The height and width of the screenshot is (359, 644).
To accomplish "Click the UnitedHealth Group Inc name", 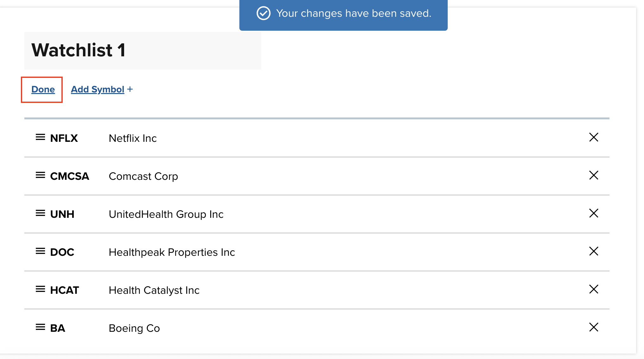I will point(166,214).
